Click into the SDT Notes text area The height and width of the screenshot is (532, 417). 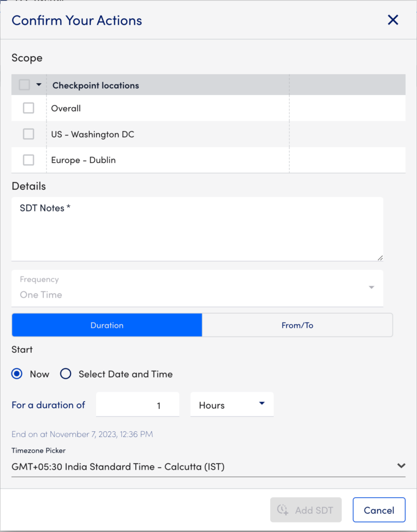[x=197, y=229]
